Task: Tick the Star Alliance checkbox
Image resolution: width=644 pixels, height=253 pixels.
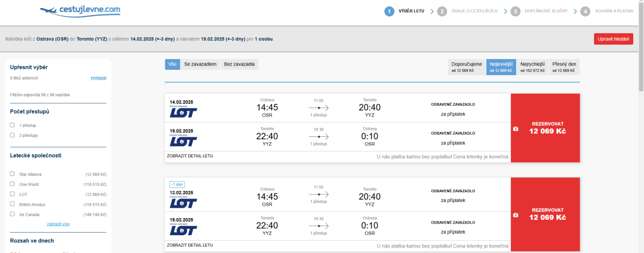Action: tap(12, 174)
